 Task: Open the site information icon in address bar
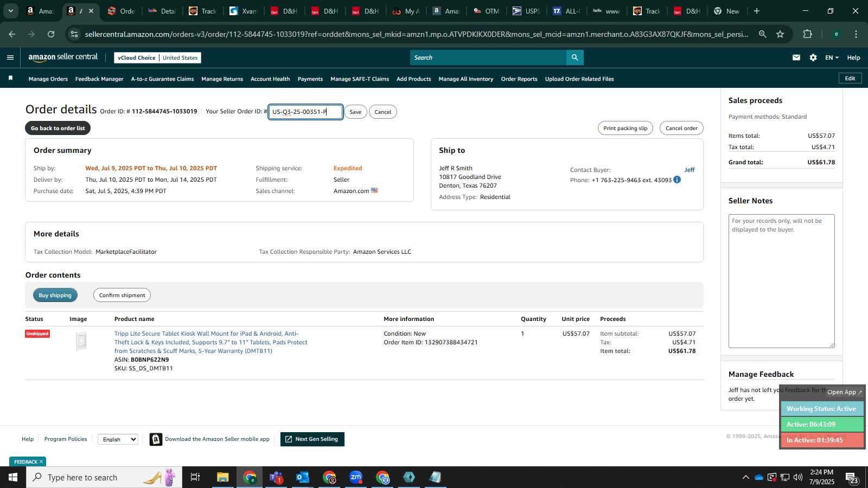tap(74, 34)
